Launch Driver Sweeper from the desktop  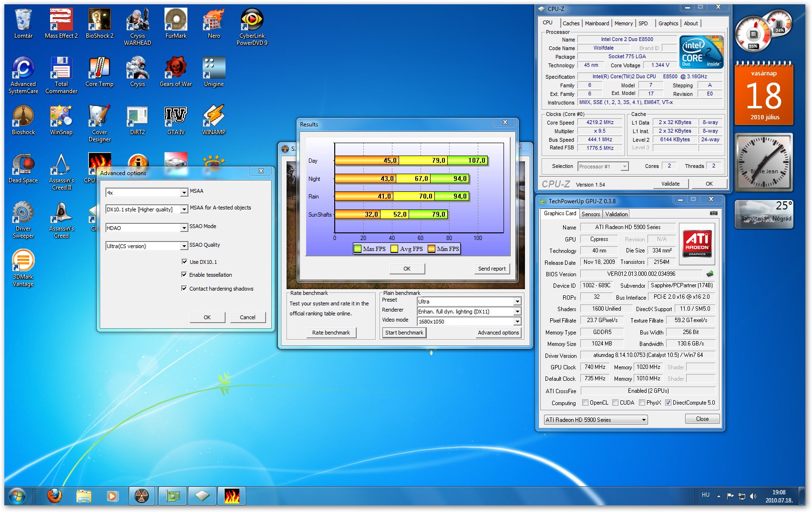(x=23, y=220)
